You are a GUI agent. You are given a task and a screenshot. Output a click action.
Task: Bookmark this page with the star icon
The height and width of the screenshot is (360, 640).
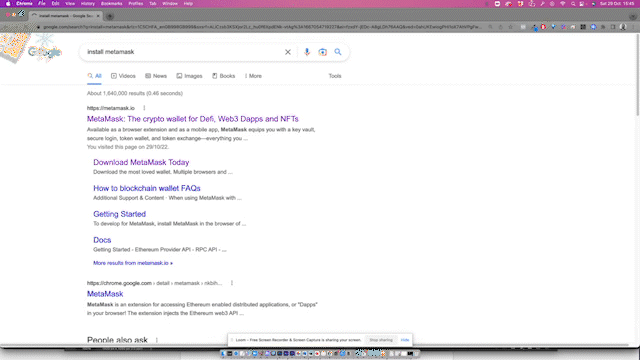tap(511, 27)
